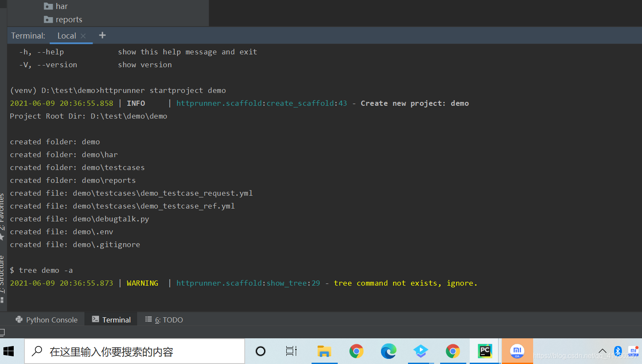Image resolution: width=642 pixels, height=364 pixels.
Task: Click the WARNING log level text
Action: [142, 283]
